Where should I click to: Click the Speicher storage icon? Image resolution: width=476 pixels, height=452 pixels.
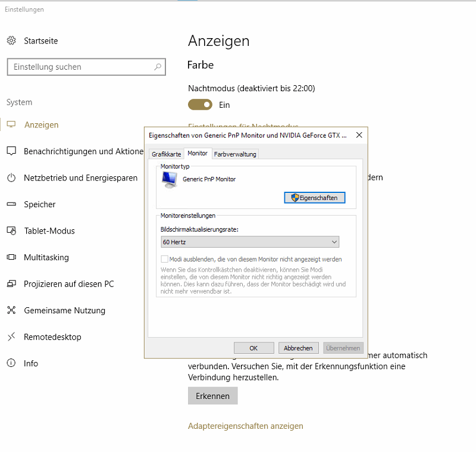[x=11, y=204]
